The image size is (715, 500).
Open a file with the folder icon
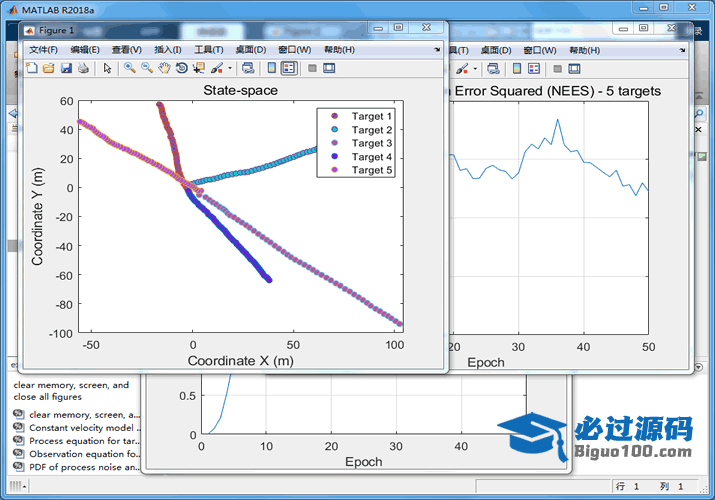pos(48,68)
